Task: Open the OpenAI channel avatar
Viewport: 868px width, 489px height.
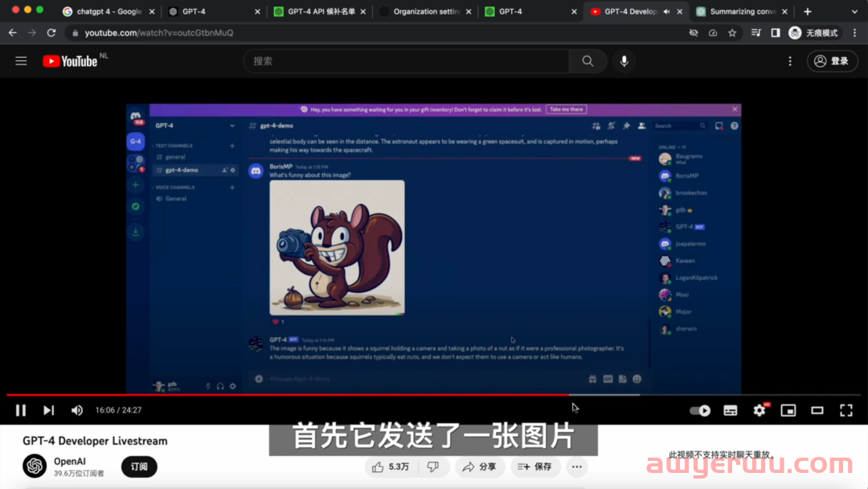Action: (35, 466)
